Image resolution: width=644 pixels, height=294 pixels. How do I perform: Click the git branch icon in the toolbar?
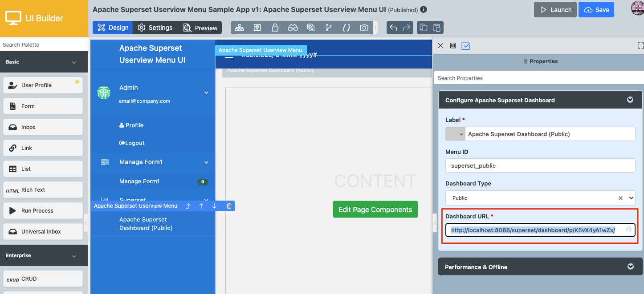(329, 28)
